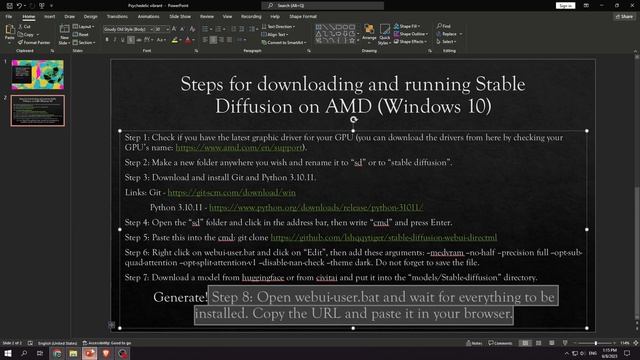The height and width of the screenshot is (360, 640).
Task: Click the Reset slide button
Action: (x=81, y=34)
